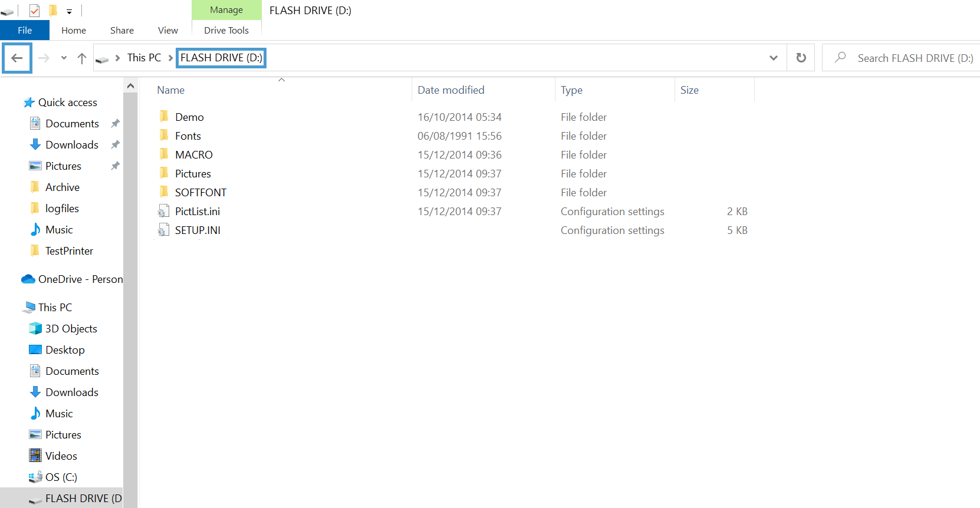Click navigation pane scrollbar up arrow
Screen dimensions: 980x508
(x=130, y=86)
